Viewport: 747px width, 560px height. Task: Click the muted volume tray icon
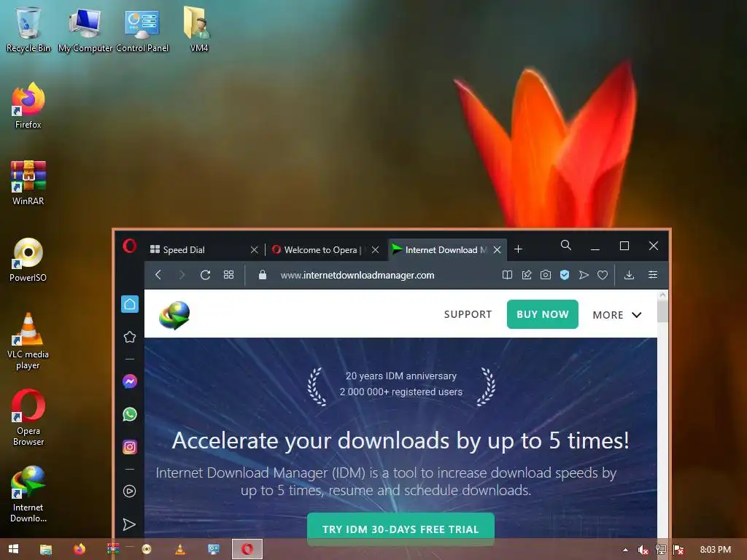pos(643,550)
